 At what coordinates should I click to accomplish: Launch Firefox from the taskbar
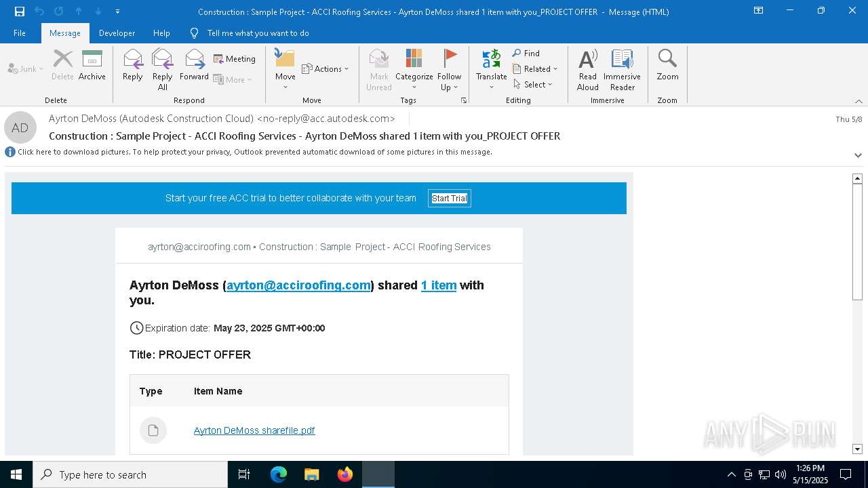click(345, 474)
